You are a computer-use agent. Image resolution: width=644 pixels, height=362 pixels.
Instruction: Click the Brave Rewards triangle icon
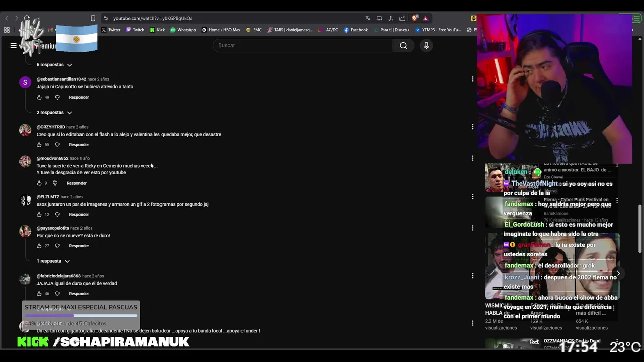coord(425,18)
